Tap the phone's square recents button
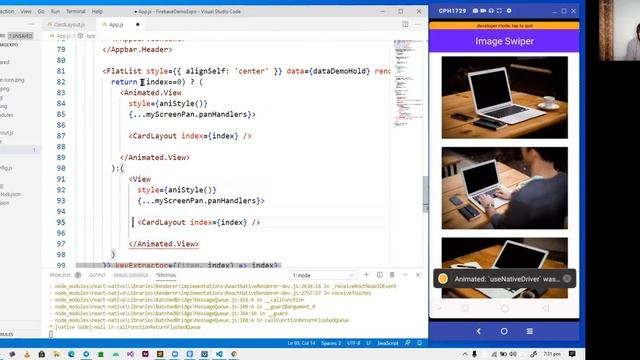The height and width of the screenshot is (360, 640). click(x=464, y=309)
